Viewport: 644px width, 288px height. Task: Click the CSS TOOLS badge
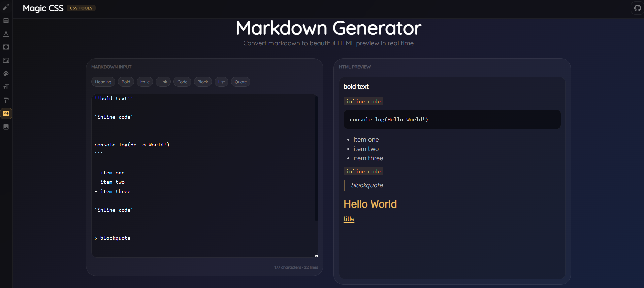point(81,8)
